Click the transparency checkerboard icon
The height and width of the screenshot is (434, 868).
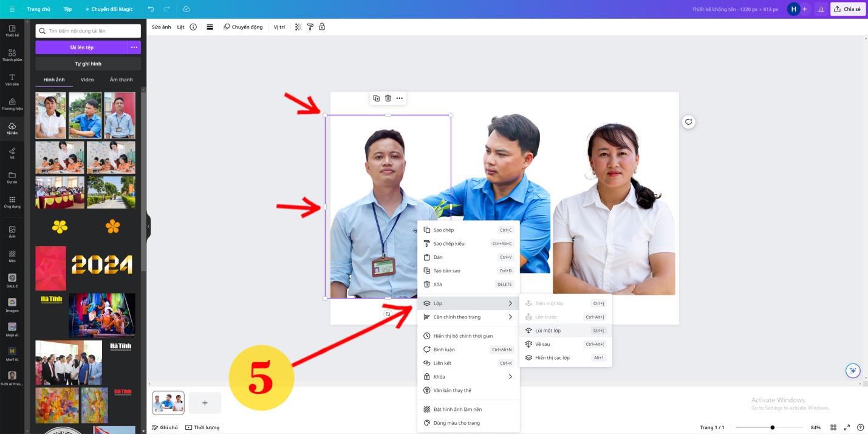pos(298,27)
